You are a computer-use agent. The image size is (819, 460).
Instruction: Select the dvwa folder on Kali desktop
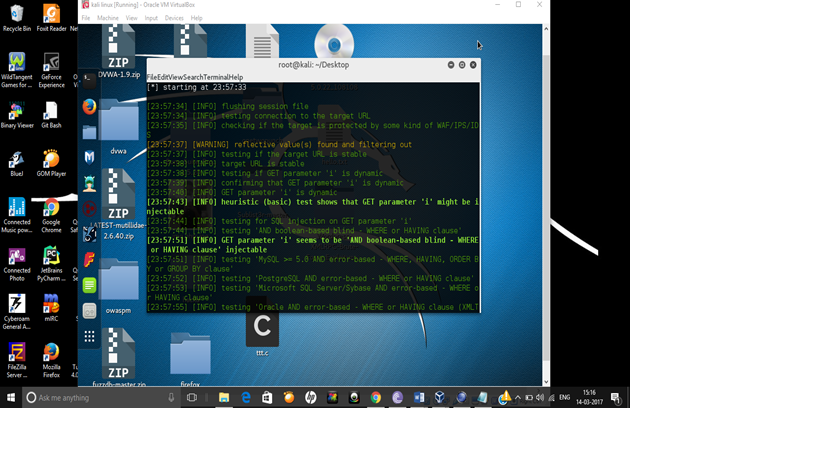pyautogui.click(x=119, y=127)
